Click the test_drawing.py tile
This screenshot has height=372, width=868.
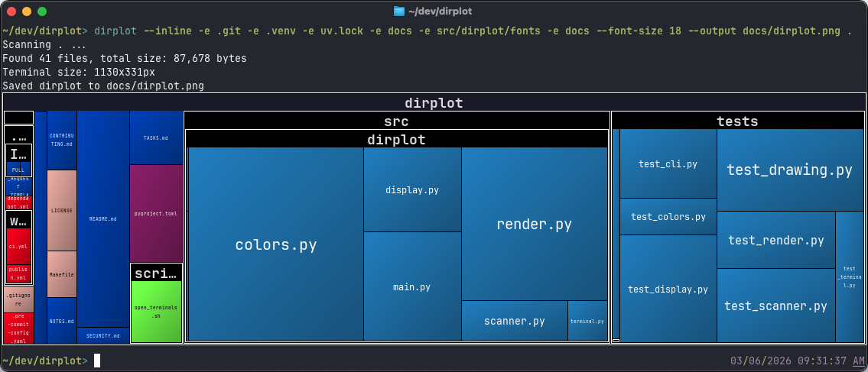790,170
